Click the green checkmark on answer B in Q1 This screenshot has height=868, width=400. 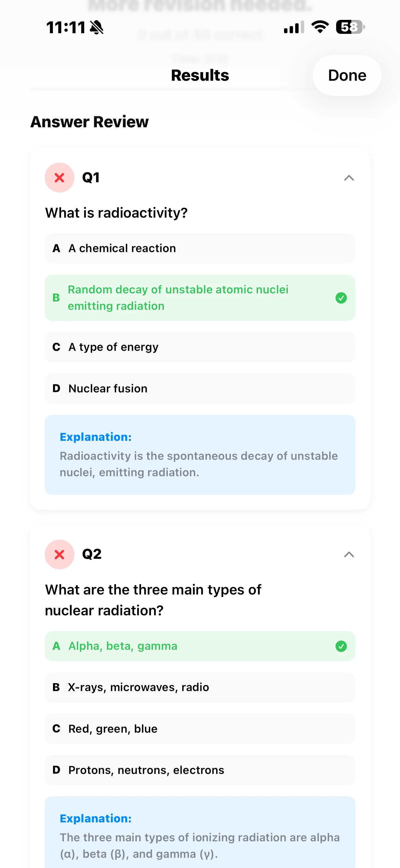341,298
